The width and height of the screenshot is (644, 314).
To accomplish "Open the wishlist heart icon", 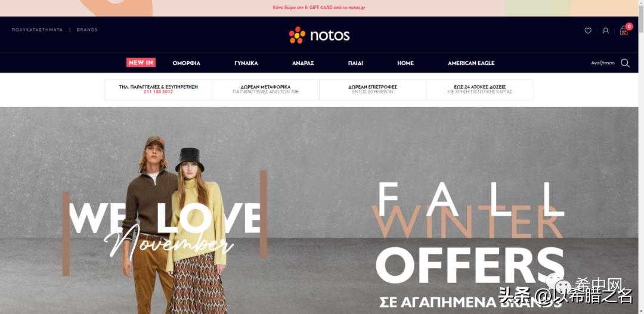I will [x=588, y=31].
